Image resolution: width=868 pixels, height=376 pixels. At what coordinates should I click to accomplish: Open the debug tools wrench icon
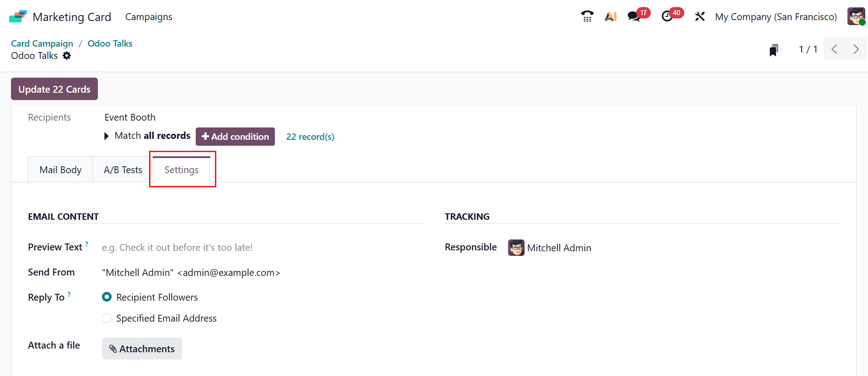[700, 16]
